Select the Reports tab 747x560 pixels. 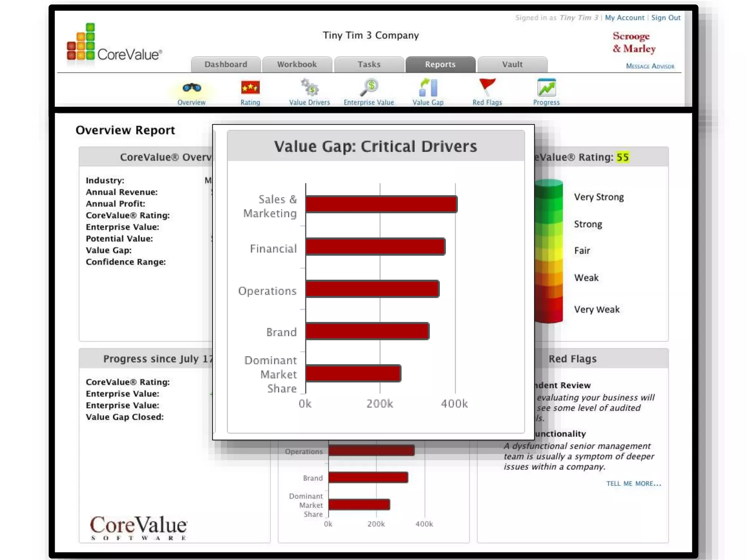pos(440,65)
